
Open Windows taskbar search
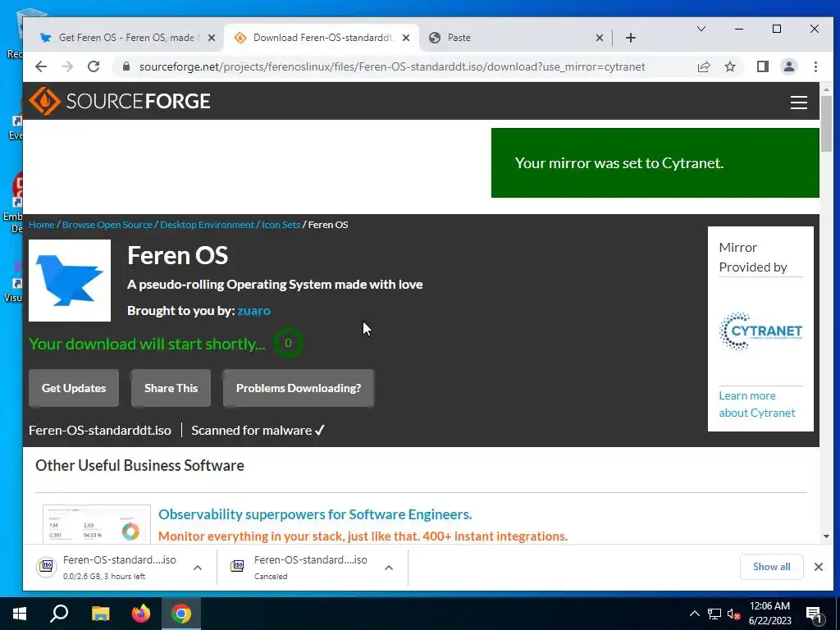click(59, 614)
